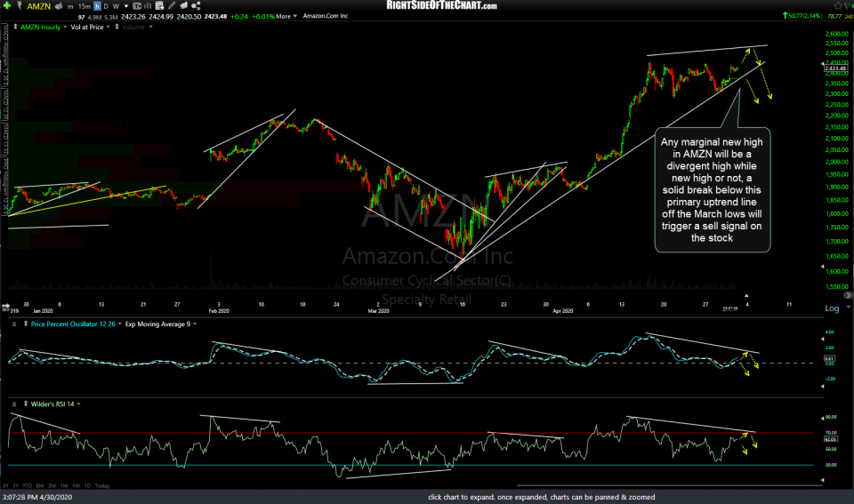Image resolution: width=854 pixels, height=504 pixels.
Task: Click the current price label 2,423.48
Action: pos(835,68)
